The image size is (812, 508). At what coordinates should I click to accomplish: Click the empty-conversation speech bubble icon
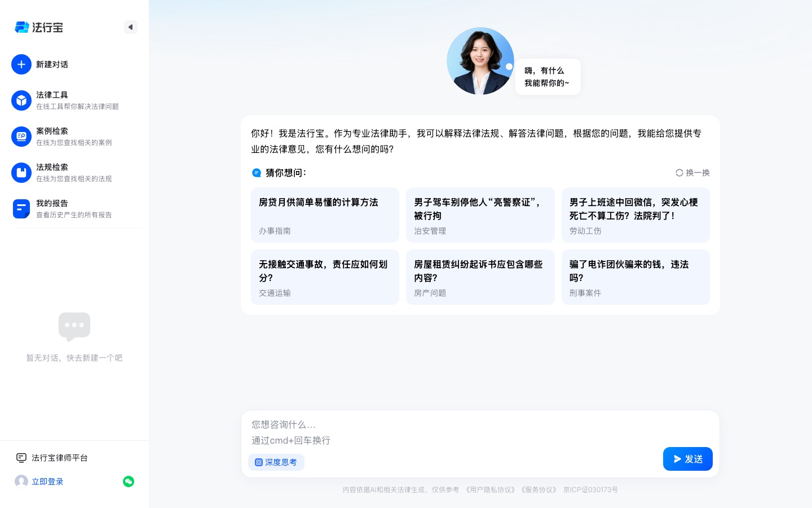(x=74, y=326)
